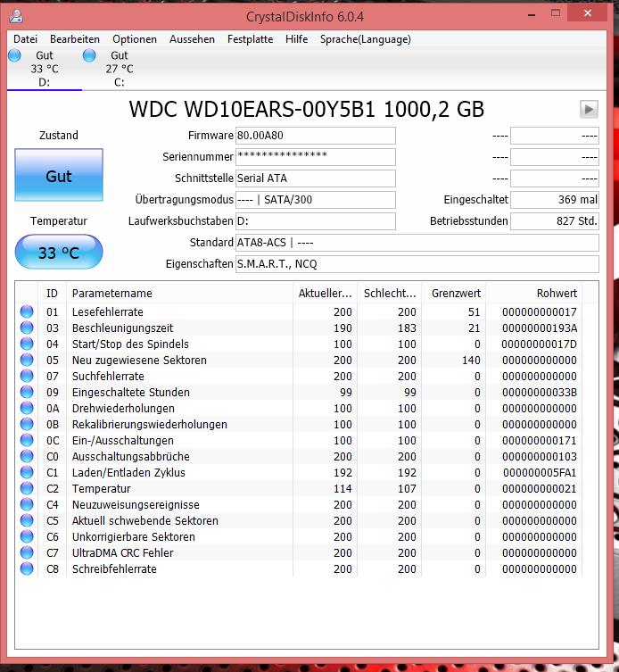The width and height of the screenshot is (619, 672).
Task: Open the Aussehen menu
Action: tap(192, 39)
